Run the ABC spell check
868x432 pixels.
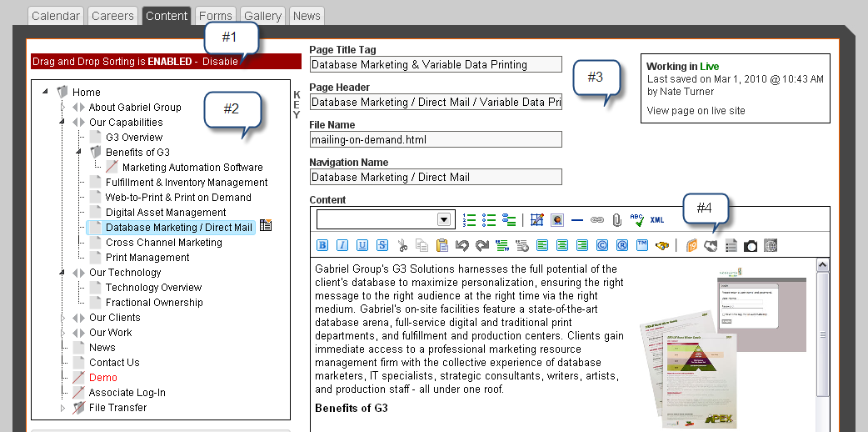point(637,220)
